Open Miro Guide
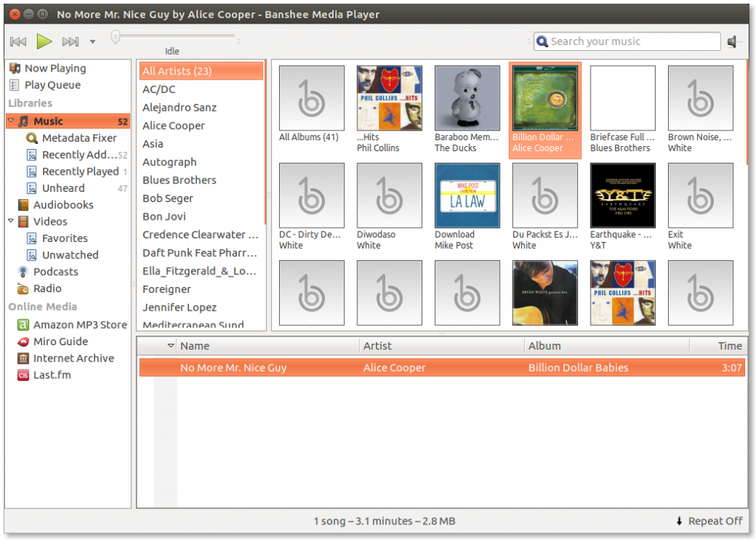Screen dimensions: 756x540 (52, 342)
